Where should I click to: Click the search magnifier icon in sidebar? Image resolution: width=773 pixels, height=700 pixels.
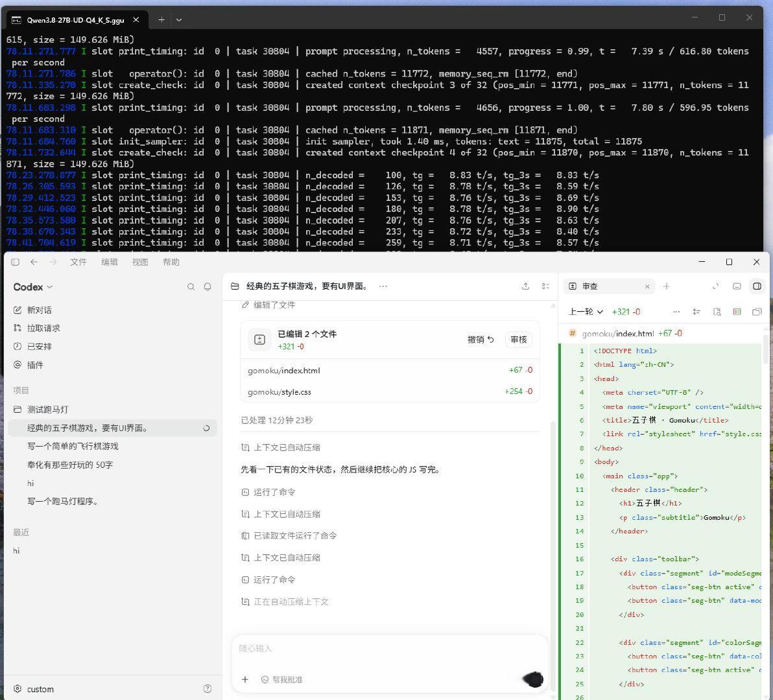[x=191, y=286]
